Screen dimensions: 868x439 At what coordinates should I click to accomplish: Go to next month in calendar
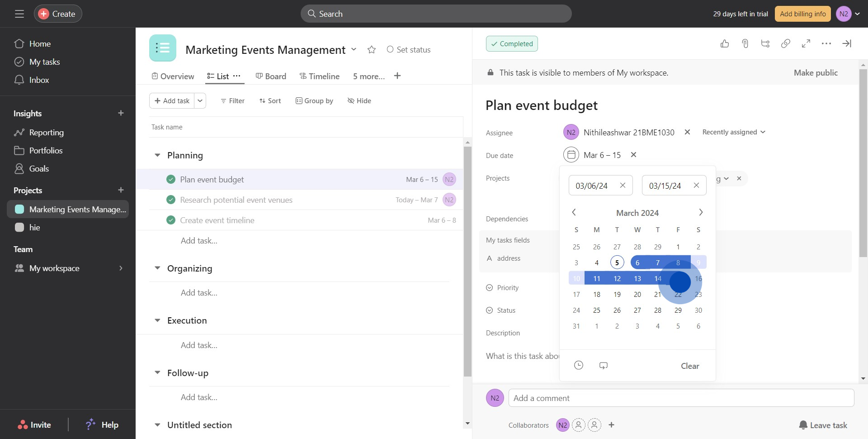coord(701,212)
